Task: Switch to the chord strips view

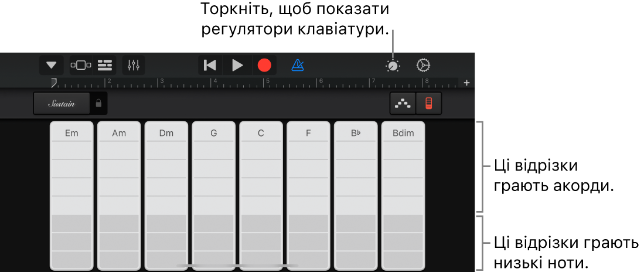Action: pyautogui.click(x=429, y=103)
